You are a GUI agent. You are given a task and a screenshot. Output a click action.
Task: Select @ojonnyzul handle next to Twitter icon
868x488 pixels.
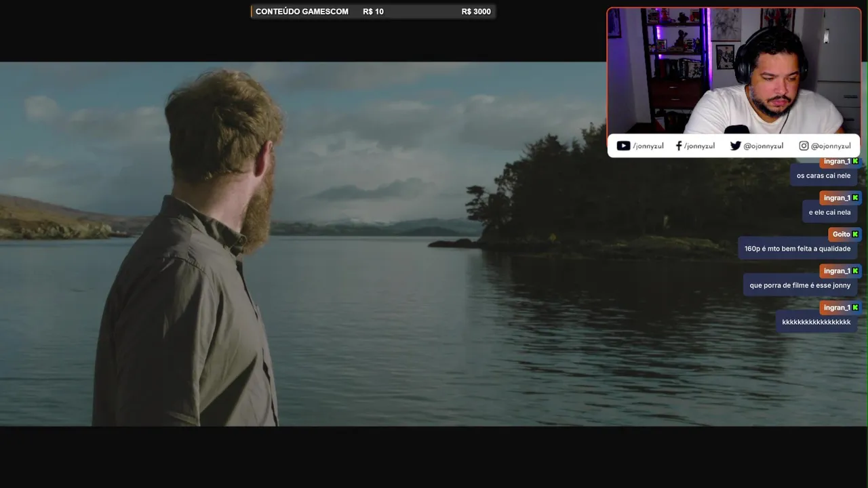[763, 146]
